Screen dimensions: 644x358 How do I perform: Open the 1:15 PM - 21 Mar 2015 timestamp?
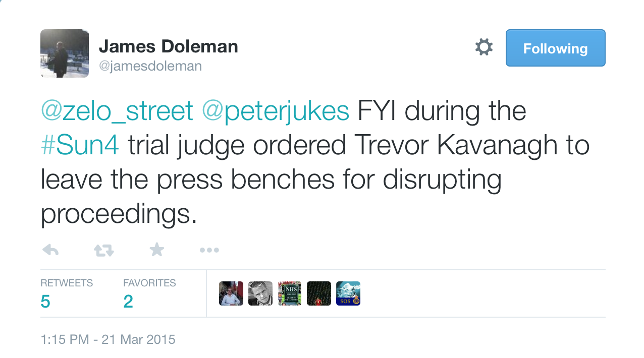[108, 339]
